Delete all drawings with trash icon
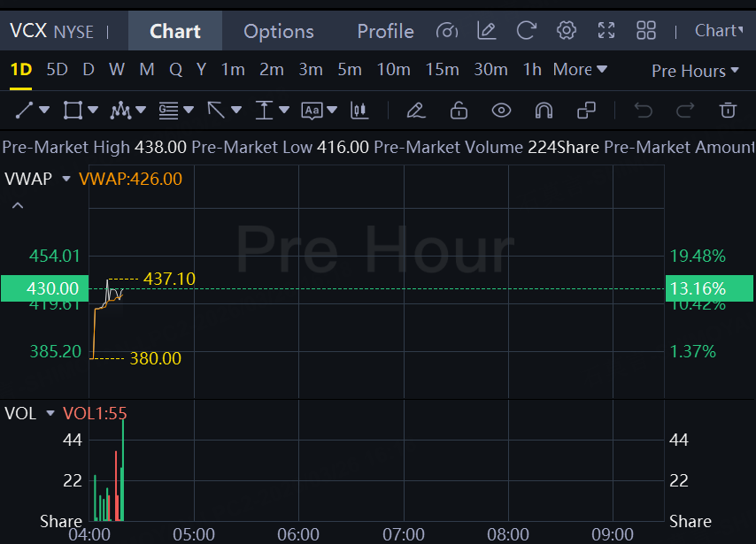Image resolution: width=756 pixels, height=544 pixels. coord(728,111)
